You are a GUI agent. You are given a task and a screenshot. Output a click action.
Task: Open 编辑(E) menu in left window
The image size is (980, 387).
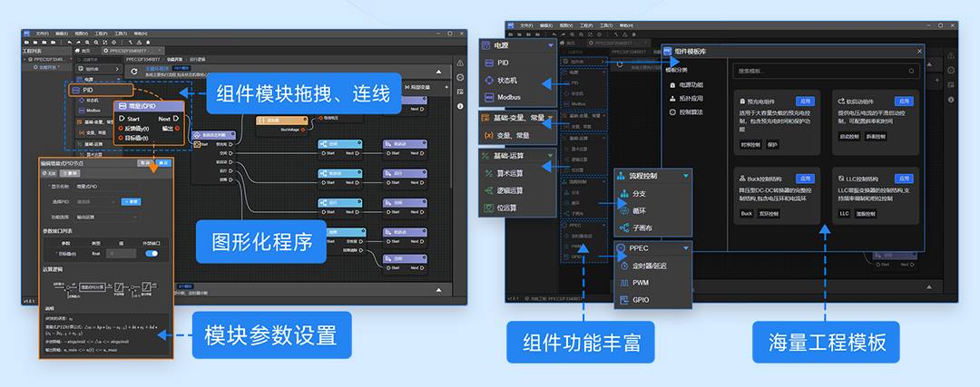(62, 34)
